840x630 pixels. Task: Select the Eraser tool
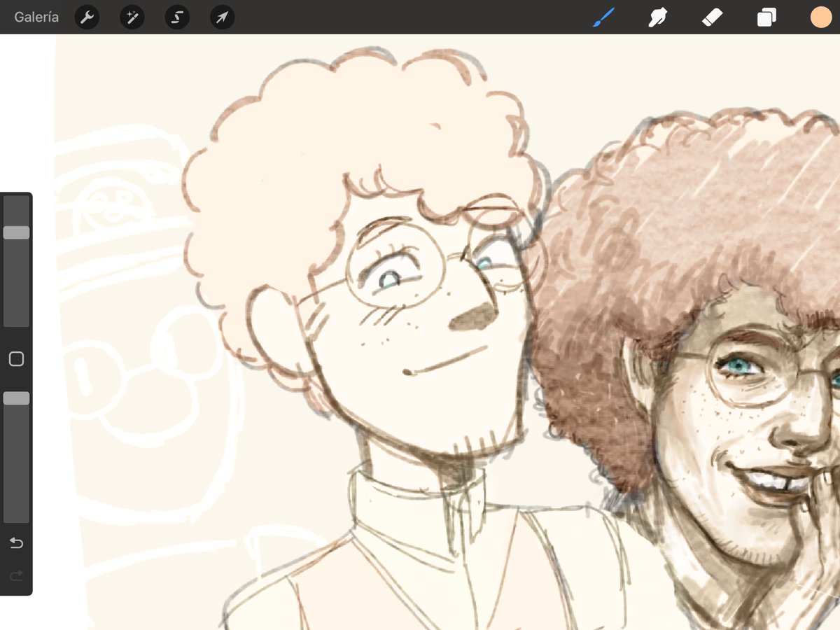(x=712, y=17)
